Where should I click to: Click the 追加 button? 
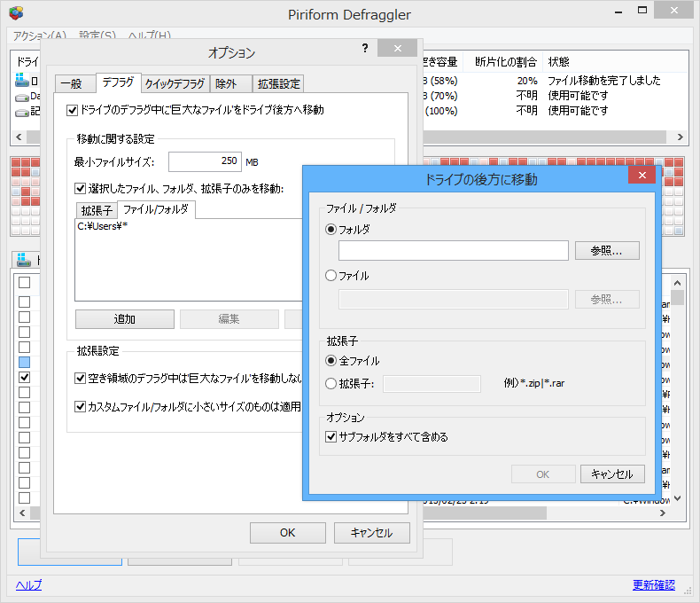coord(125,319)
